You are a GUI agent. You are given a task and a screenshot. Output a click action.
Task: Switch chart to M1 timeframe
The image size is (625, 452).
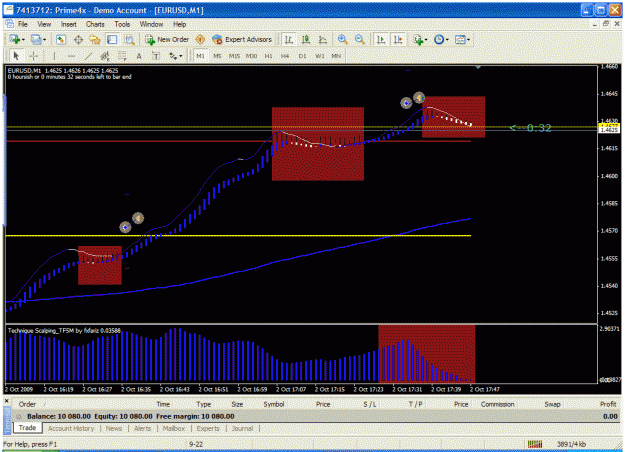pyautogui.click(x=200, y=56)
